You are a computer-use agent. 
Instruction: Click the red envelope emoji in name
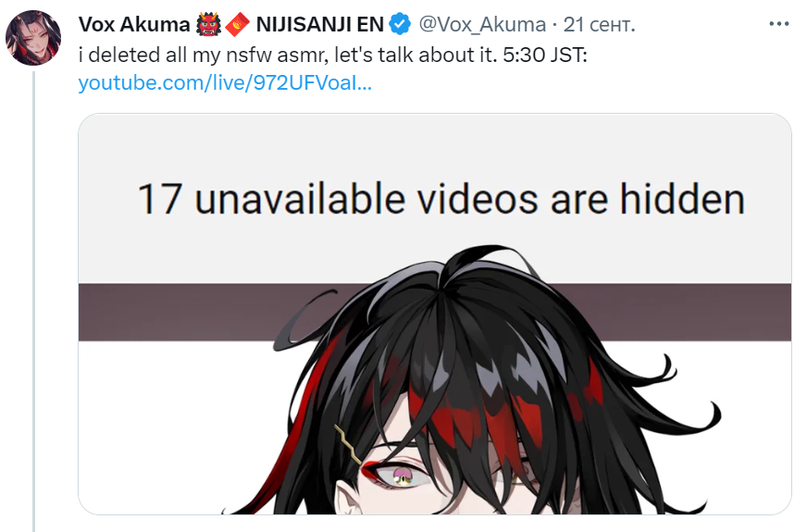click(237, 25)
